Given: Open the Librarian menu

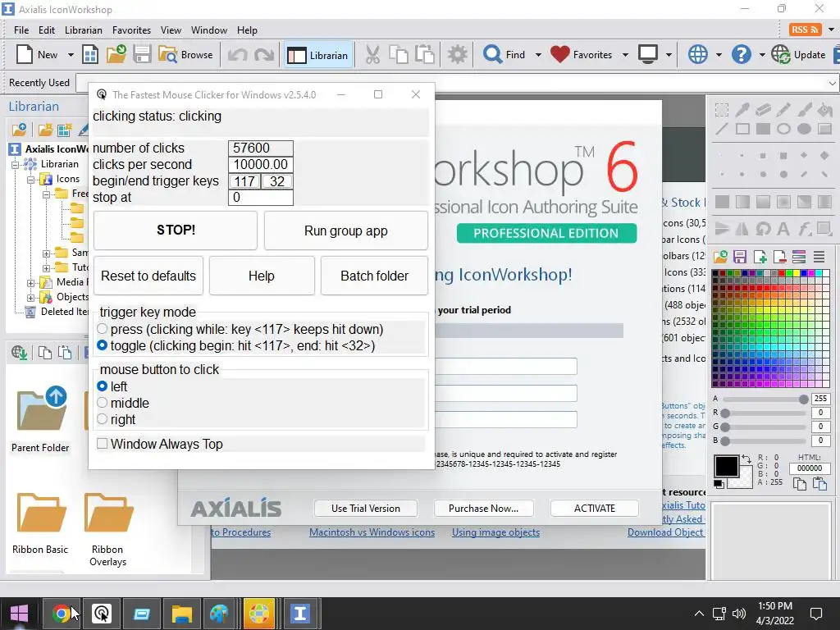Looking at the screenshot, I should click(x=83, y=30).
